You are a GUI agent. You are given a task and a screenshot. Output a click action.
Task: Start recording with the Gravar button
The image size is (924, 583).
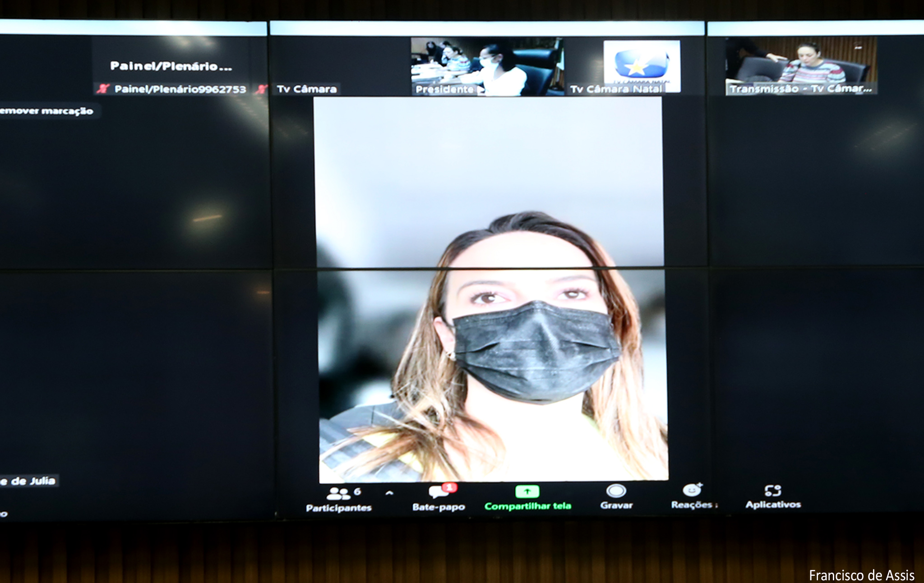616,491
